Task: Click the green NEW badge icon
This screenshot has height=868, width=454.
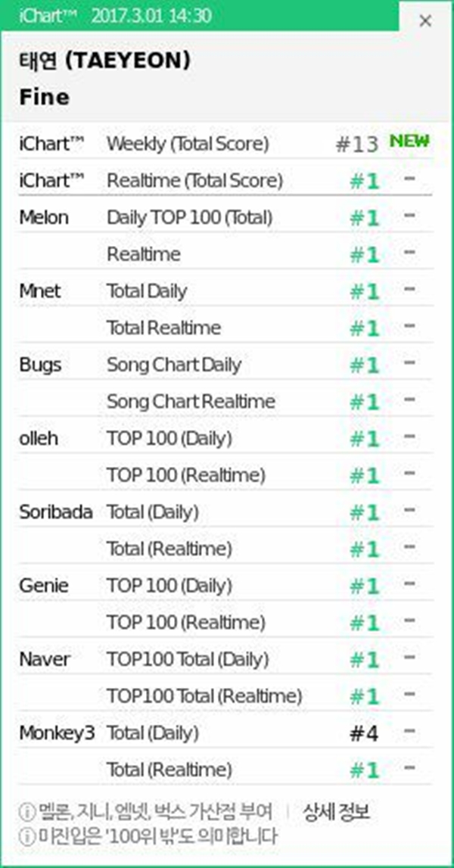Action: [x=409, y=141]
